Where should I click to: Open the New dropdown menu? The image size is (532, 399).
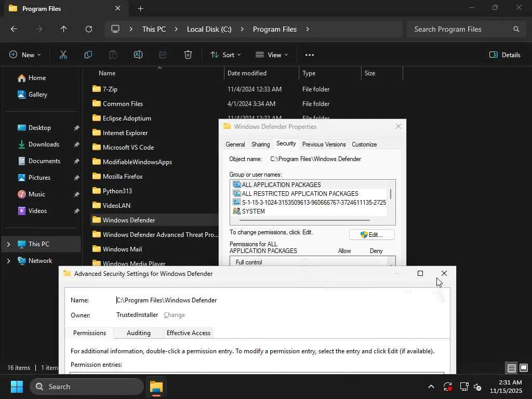pyautogui.click(x=25, y=55)
